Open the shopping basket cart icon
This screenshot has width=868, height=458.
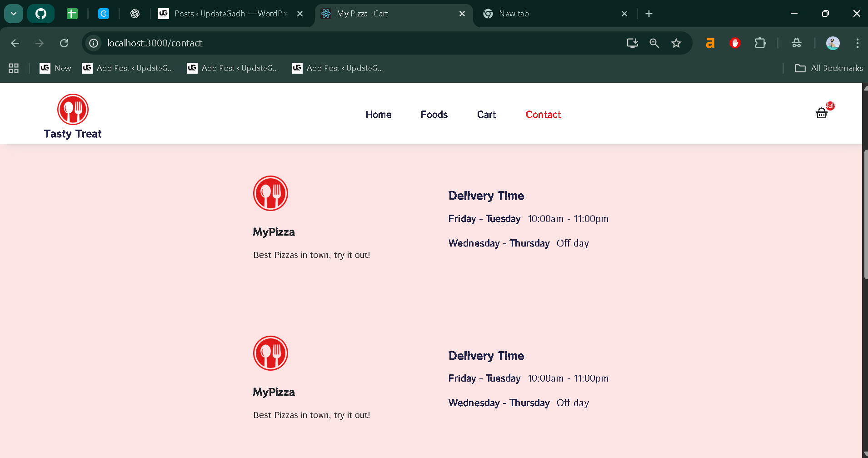point(821,113)
